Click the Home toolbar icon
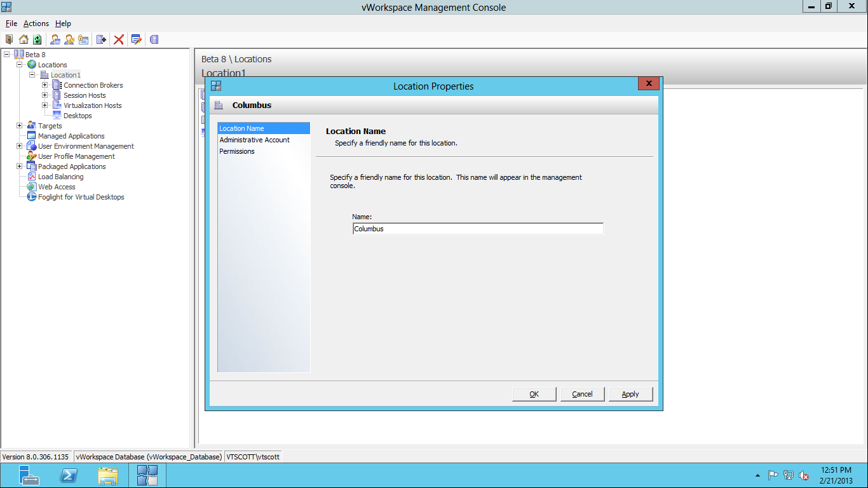 coord(24,39)
